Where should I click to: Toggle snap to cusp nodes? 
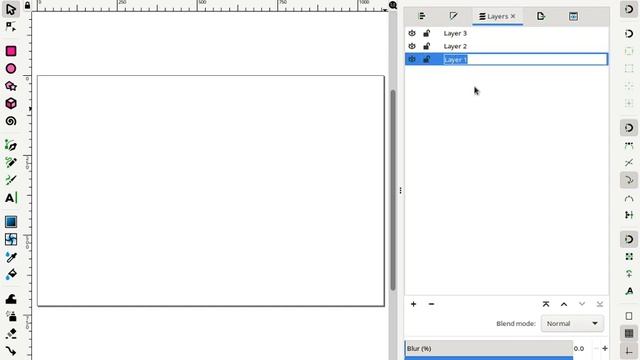tap(629, 180)
